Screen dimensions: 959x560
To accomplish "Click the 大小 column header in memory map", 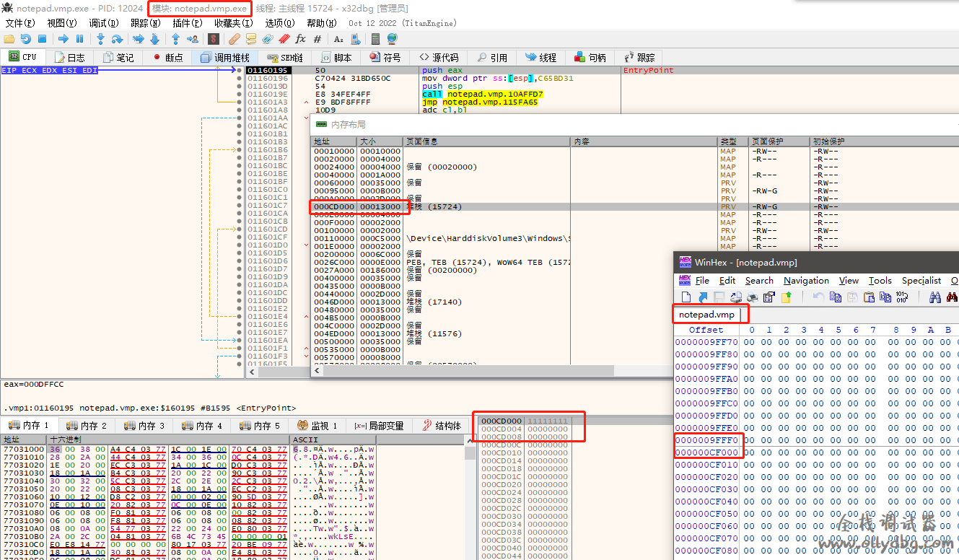I will (x=380, y=142).
